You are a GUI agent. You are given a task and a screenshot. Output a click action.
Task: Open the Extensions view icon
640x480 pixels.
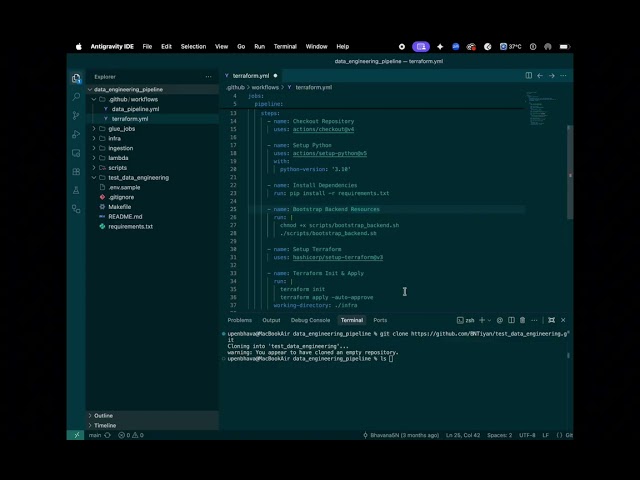(x=76, y=172)
